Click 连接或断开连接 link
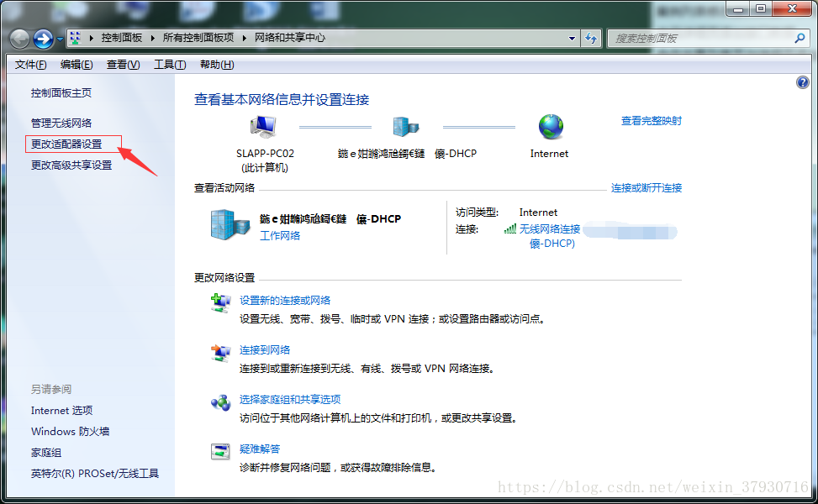Viewport: 818px width, 504px height. [646, 187]
